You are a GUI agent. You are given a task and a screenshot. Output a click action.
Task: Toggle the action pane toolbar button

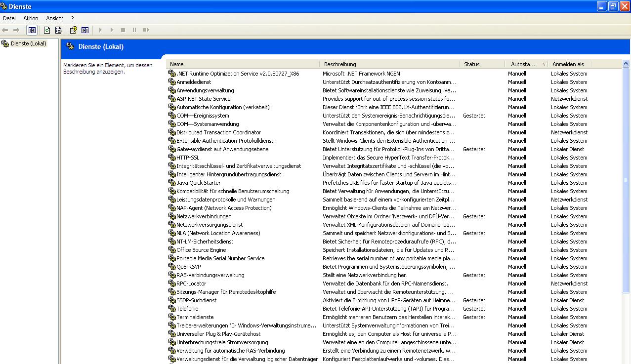coord(85,30)
